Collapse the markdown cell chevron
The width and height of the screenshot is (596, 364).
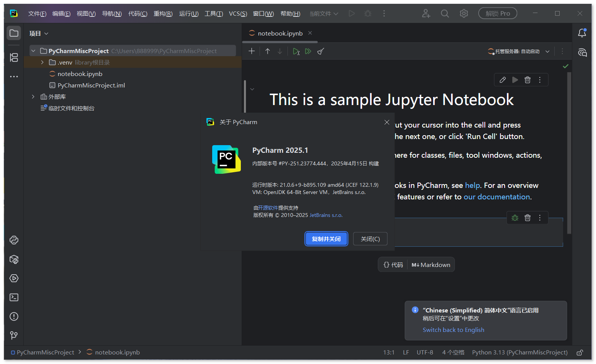(x=252, y=89)
